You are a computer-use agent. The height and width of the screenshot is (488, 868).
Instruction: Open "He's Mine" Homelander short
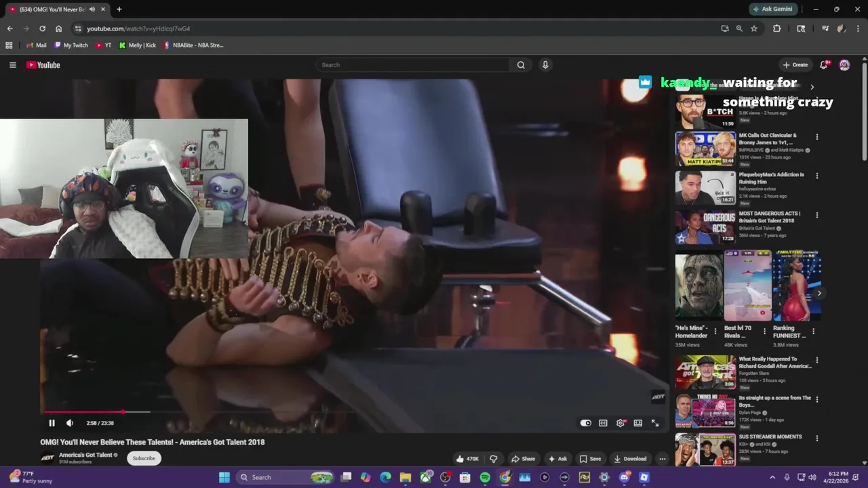coord(698,285)
